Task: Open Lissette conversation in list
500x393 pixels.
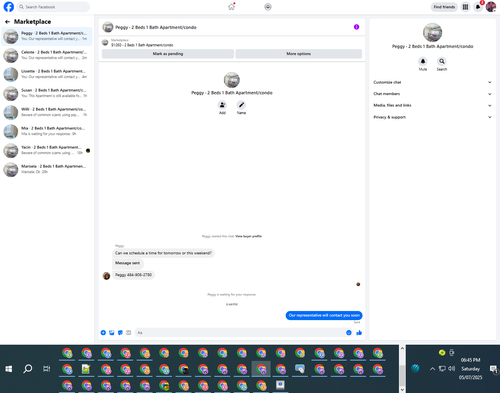Action: pyautogui.click(x=47, y=74)
